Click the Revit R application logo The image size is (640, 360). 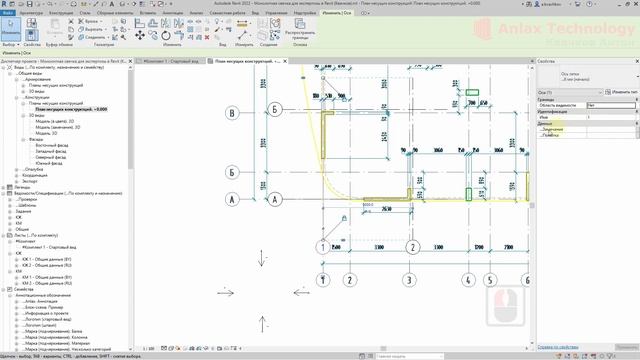tap(4, 4)
